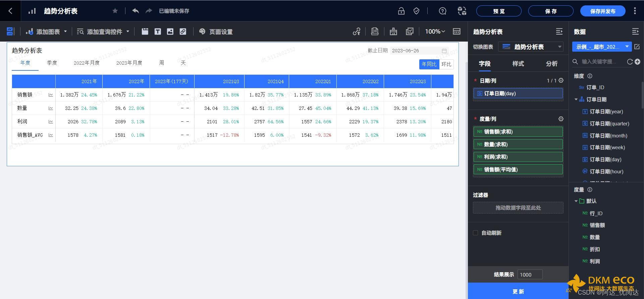The image size is (644, 299).
Task: Add a new field with plus icon
Action: (637, 62)
